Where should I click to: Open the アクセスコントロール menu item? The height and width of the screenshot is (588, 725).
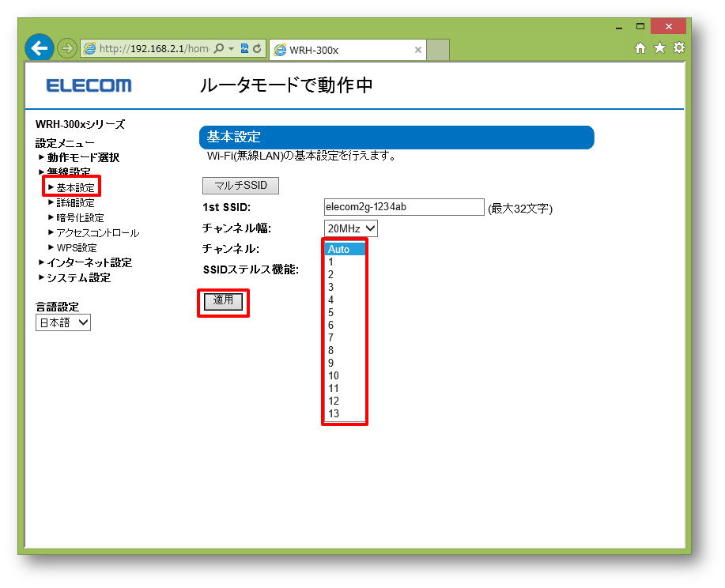coord(97,233)
